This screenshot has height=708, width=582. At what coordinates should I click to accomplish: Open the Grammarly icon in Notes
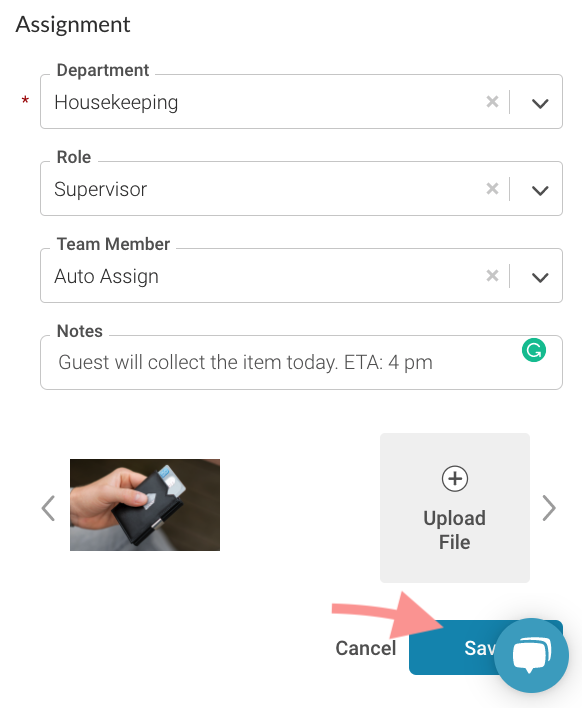click(x=534, y=350)
